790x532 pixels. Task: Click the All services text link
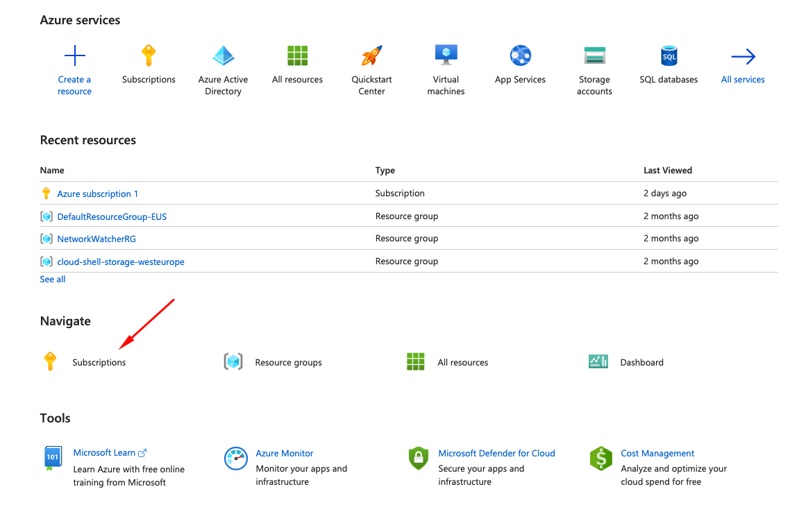pyautogui.click(x=743, y=80)
